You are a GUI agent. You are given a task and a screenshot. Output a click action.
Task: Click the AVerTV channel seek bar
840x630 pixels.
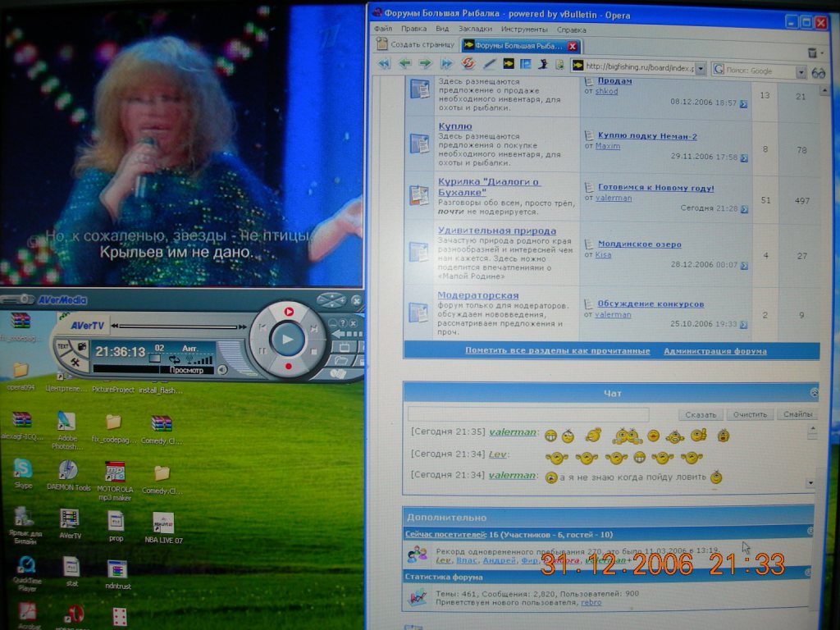pyautogui.click(x=180, y=326)
